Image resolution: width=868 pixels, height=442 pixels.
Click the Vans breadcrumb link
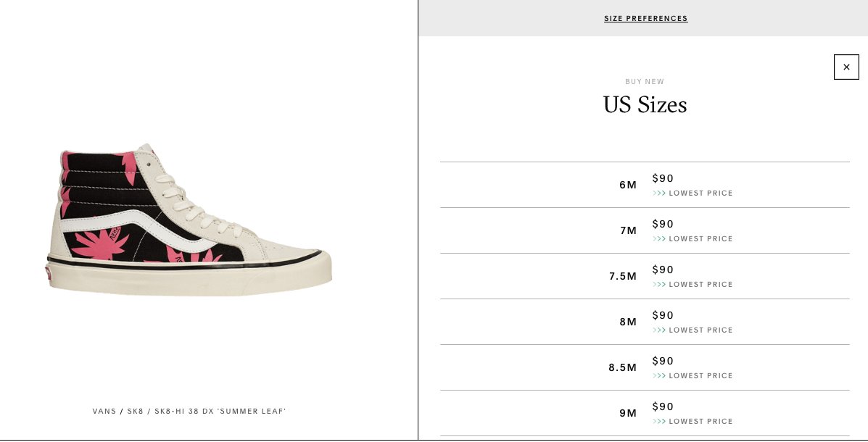coord(104,411)
